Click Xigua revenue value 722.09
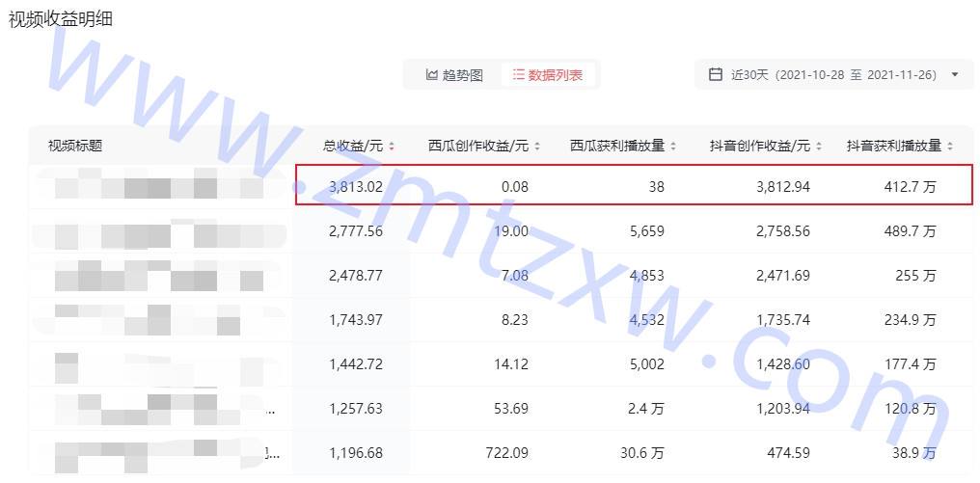The height and width of the screenshot is (483, 980). (506, 453)
